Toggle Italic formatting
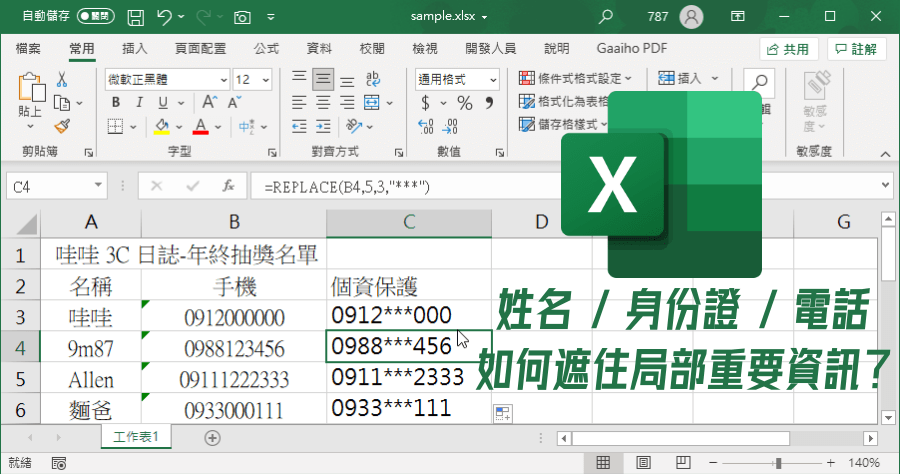Viewport: 900px width, 474px height. click(x=139, y=103)
